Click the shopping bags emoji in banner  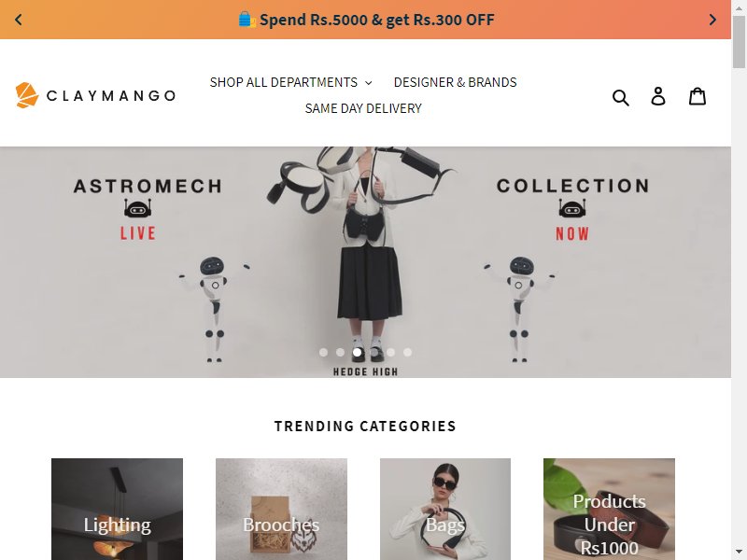click(247, 20)
